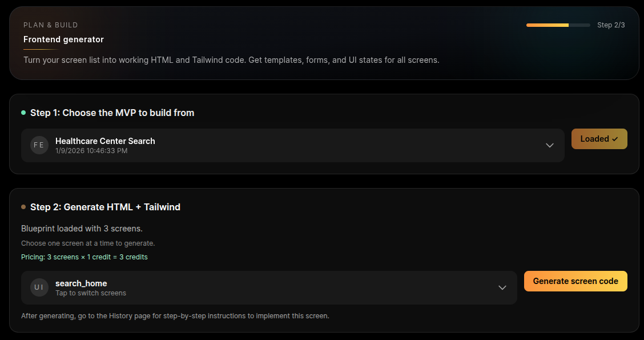The height and width of the screenshot is (340, 644).
Task: Click the green status dot for Step 1
Action: pyautogui.click(x=23, y=113)
